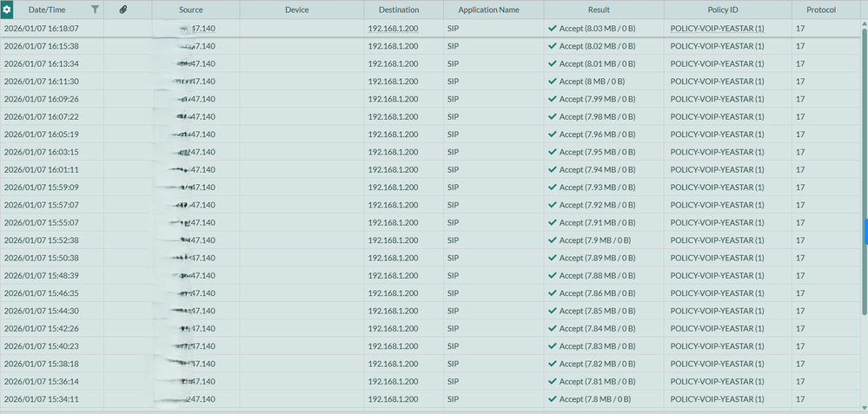The width and height of the screenshot is (868, 414).
Task: Sort by the Source column header
Action: [x=191, y=10]
